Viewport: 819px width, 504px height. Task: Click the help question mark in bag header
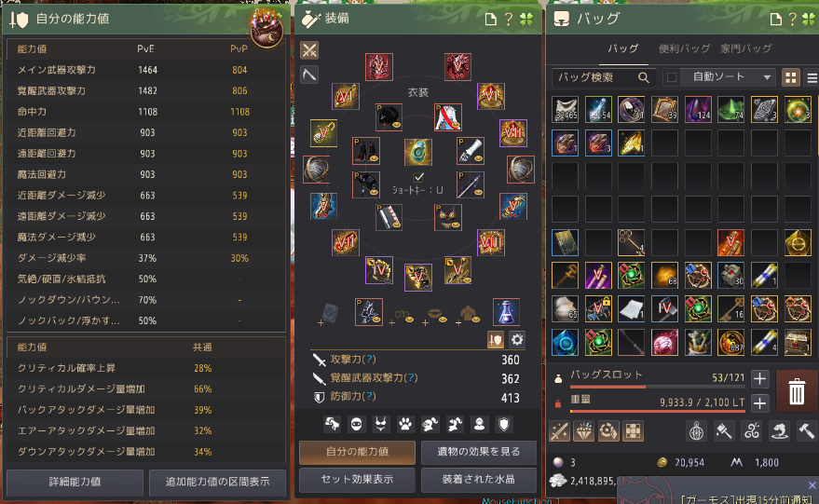coord(792,20)
